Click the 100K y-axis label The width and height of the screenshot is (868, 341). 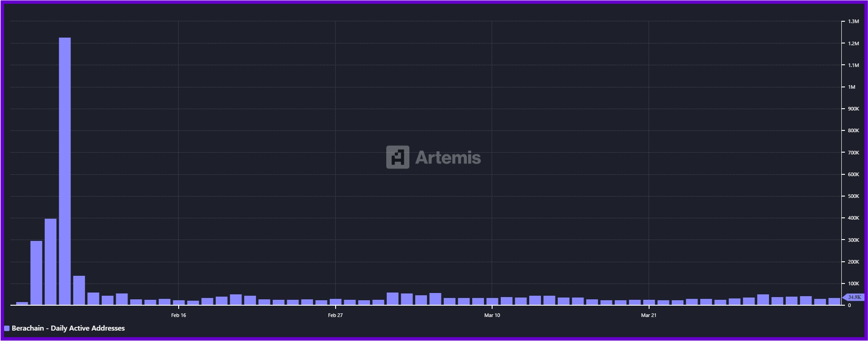(x=853, y=283)
